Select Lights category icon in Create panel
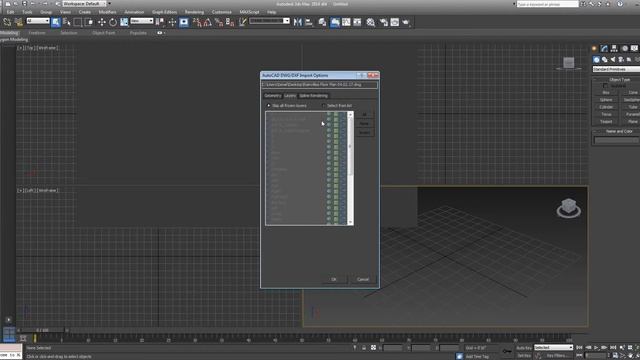Screen dimensions: 640x360 click(x=613, y=60)
